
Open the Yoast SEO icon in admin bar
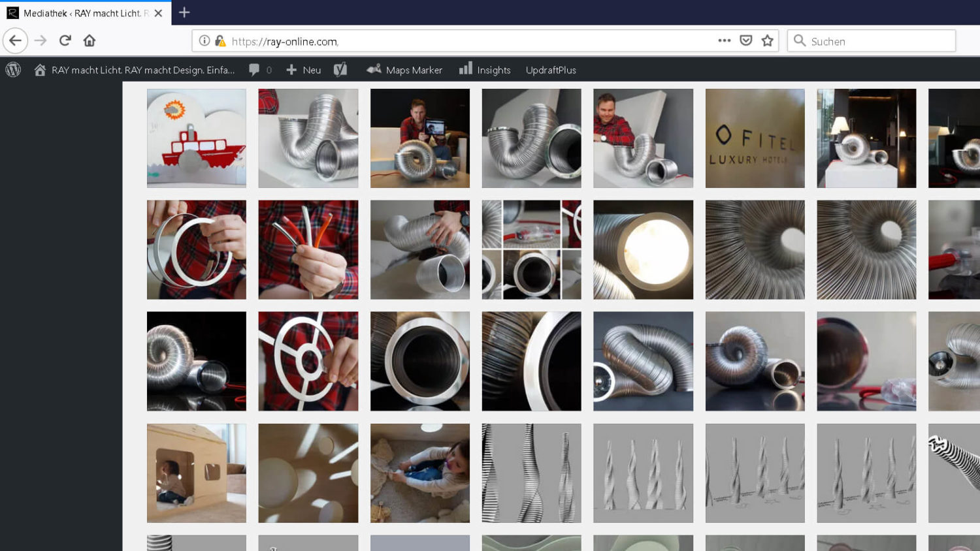tap(340, 70)
